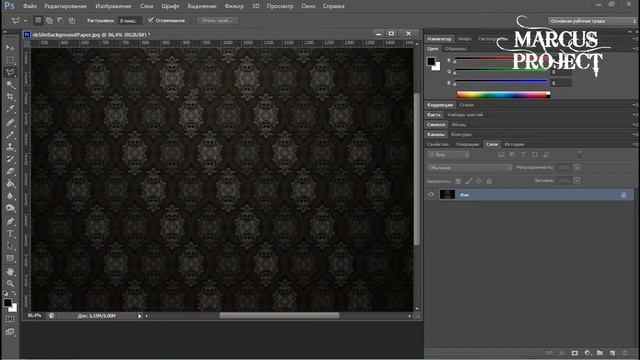Open the Справка menu
This screenshot has width=640, height=360.
333,6
